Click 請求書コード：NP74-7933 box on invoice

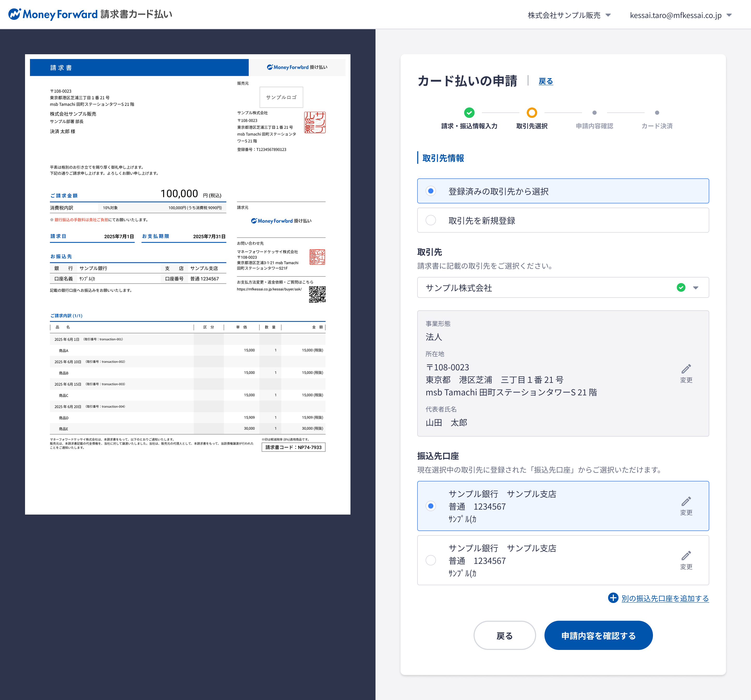tap(294, 447)
